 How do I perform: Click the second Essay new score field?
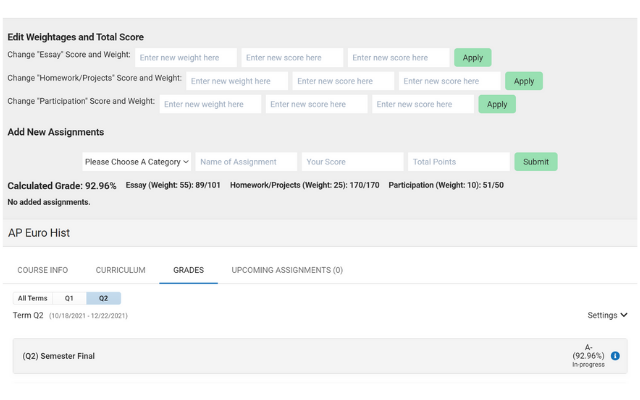pyautogui.click(x=398, y=58)
